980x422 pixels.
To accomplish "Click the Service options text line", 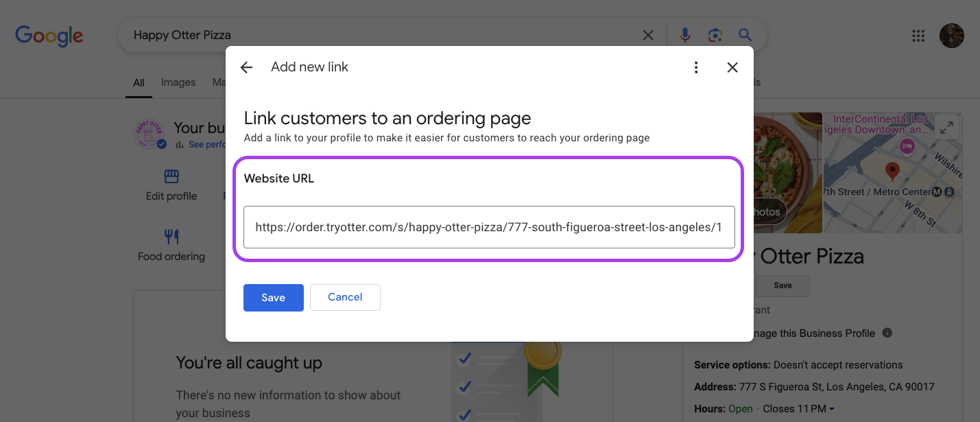I will coord(798,364).
